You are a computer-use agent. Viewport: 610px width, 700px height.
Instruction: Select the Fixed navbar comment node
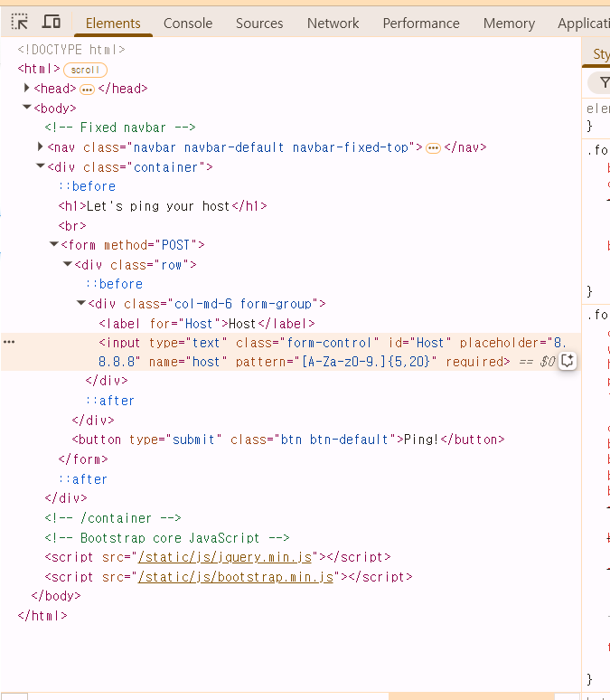click(x=120, y=128)
